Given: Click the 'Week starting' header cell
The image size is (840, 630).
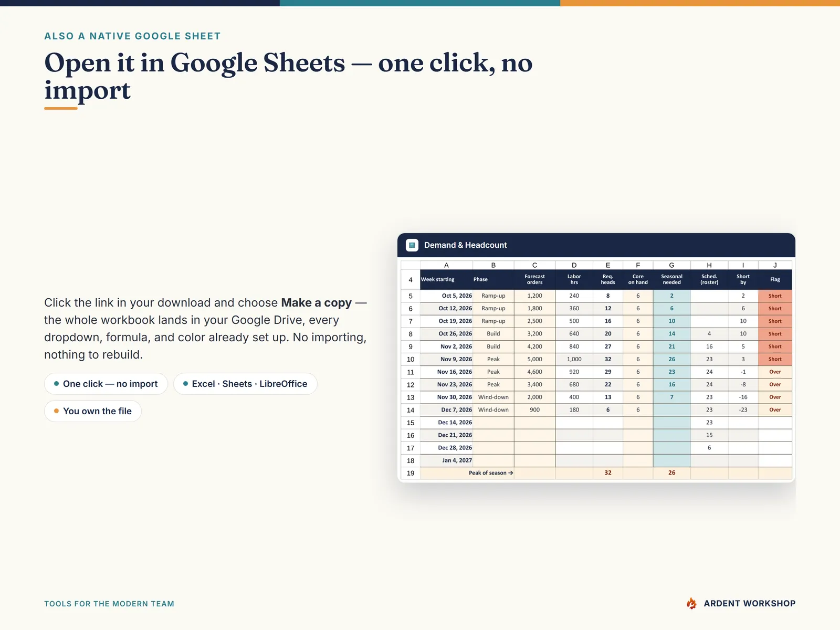Looking at the screenshot, I should point(446,279).
